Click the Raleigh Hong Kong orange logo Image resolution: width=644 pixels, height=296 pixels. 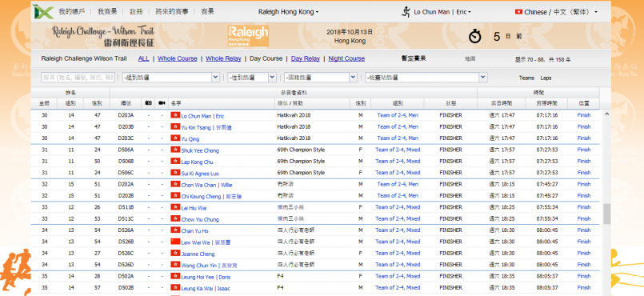[x=248, y=36]
